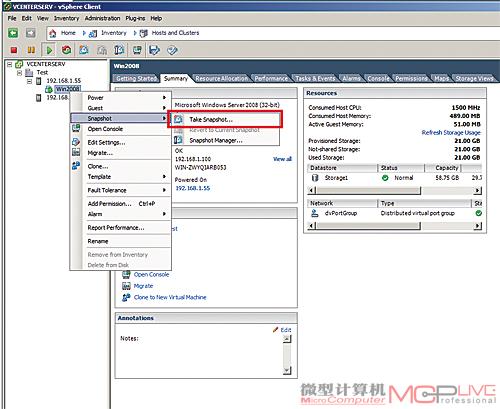Viewport: 500px width, 409px height.
Task: Click the Snapshot Manager toolbar icon
Action: tap(119, 50)
